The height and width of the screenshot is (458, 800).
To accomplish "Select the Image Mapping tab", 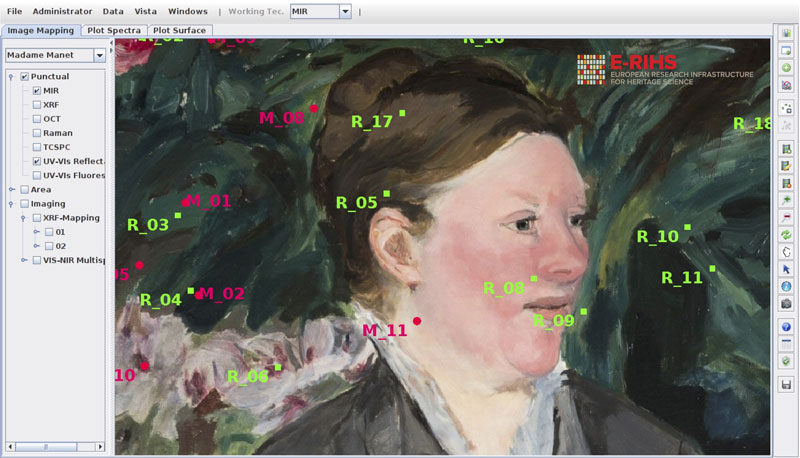I will 41,31.
